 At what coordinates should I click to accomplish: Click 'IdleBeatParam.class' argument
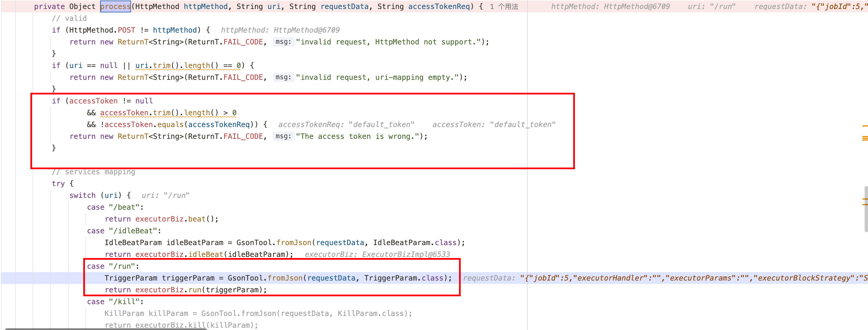(x=415, y=243)
